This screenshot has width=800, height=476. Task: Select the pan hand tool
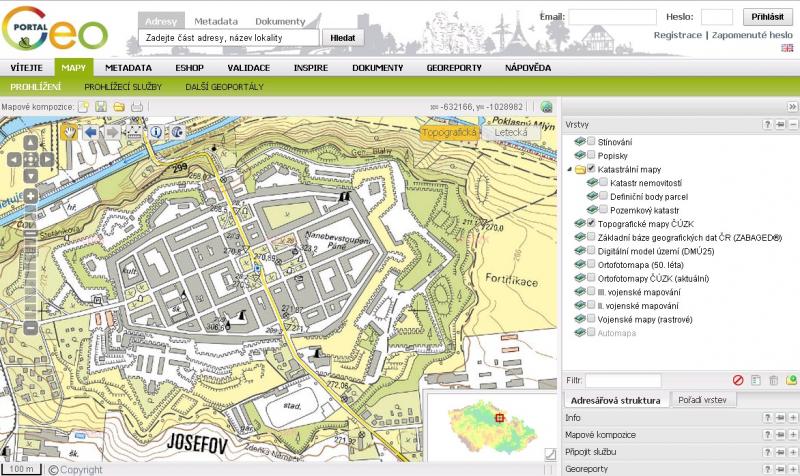71,131
